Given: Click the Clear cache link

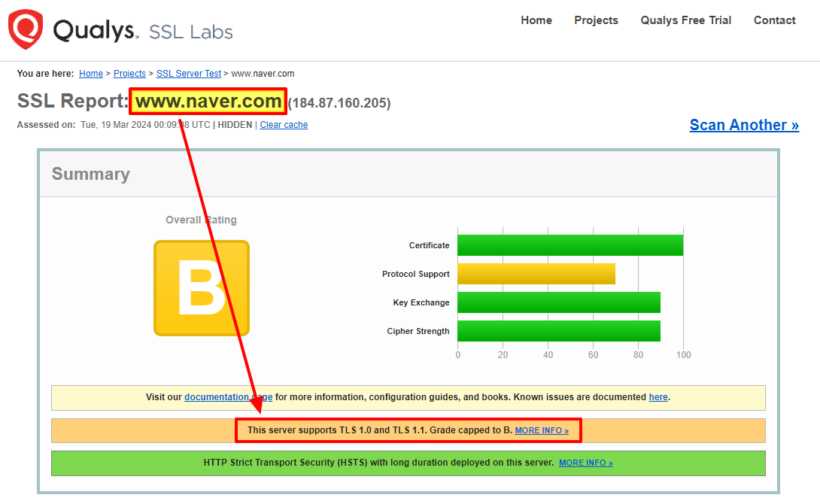Looking at the screenshot, I should 284,125.
